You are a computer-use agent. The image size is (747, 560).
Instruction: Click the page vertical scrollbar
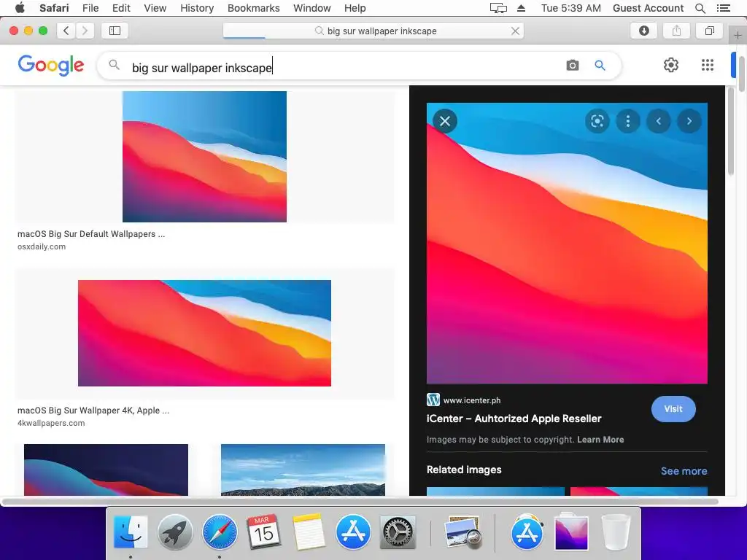coord(741,72)
